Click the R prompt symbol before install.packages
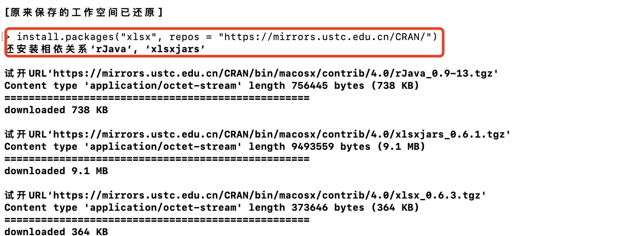 click(x=9, y=37)
